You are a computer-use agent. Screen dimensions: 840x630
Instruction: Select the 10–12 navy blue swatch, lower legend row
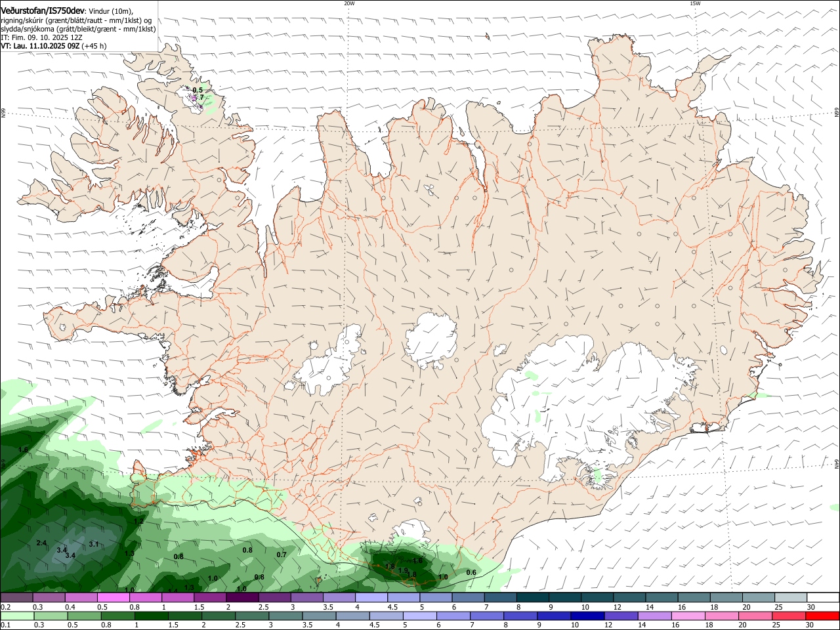[x=587, y=616]
